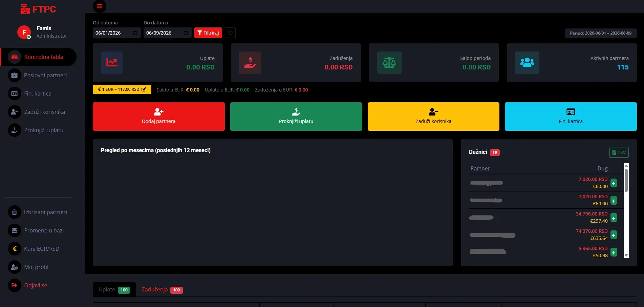Image resolution: width=644 pixels, height=307 pixels.
Task: Edit the EUR exchange rate badge
Action: click(122, 89)
